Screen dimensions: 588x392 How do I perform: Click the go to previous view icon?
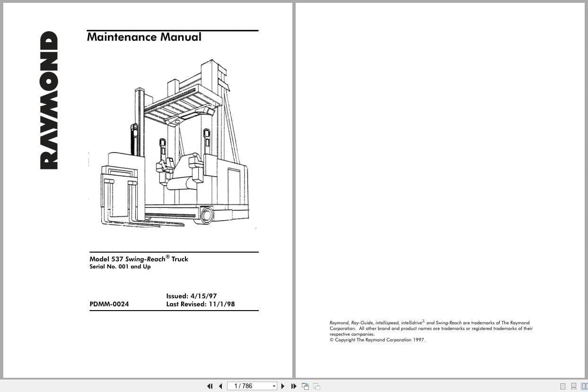click(x=306, y=386)
